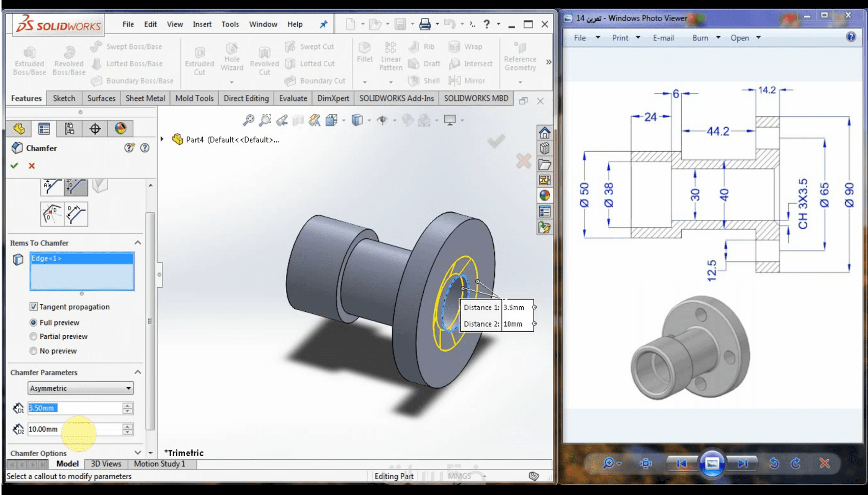Switch to the Sketch tab
This screenshot has height=495, width=868.
click(64, 98)
